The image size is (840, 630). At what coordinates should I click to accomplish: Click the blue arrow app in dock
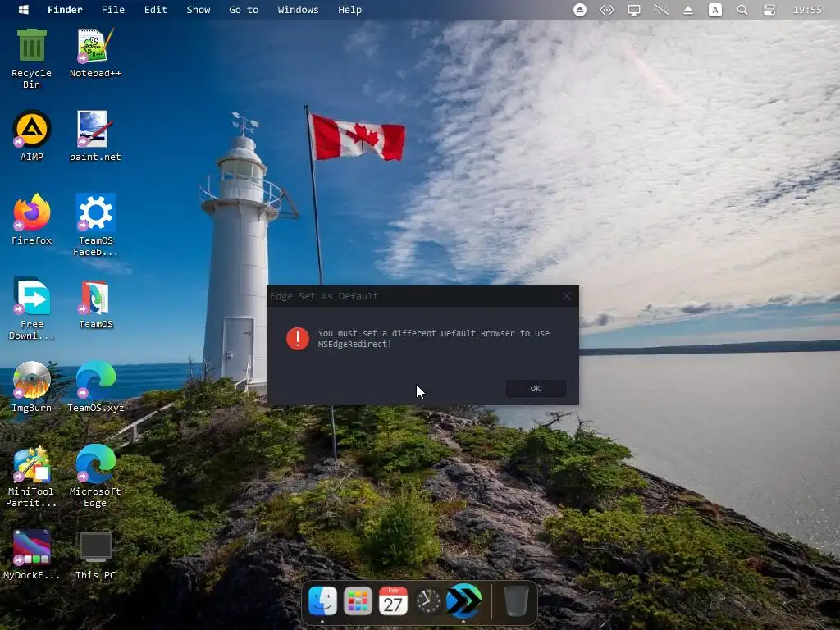click(464, 601)
